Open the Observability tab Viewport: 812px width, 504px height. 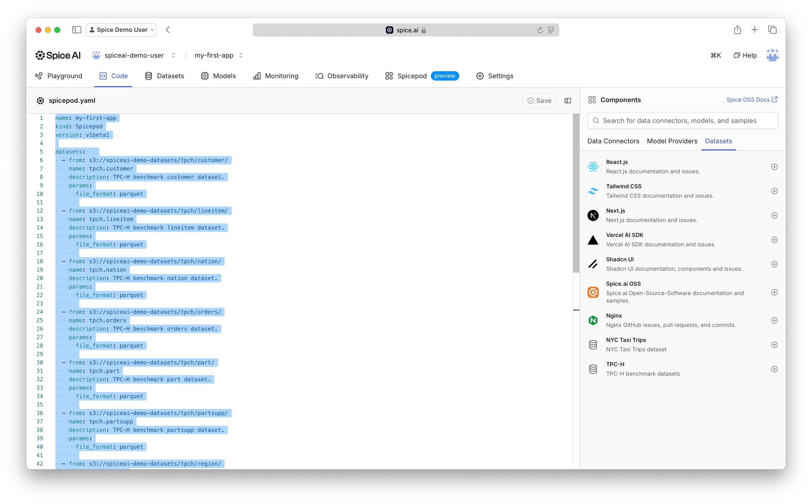pos(342,76)
